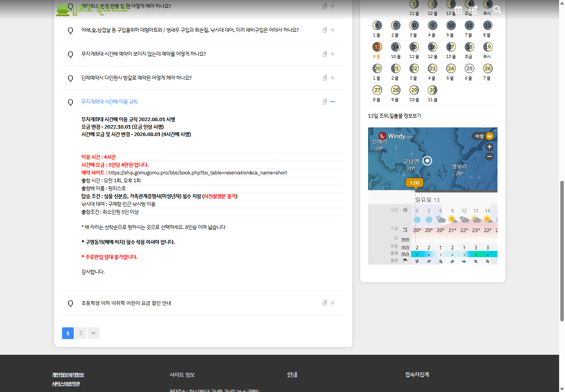The width and height of the screenshot is (565, 392).
Task: Collapse the 무지개좌대 시간배 이용 규칙 answer
Action: (332, 102)
